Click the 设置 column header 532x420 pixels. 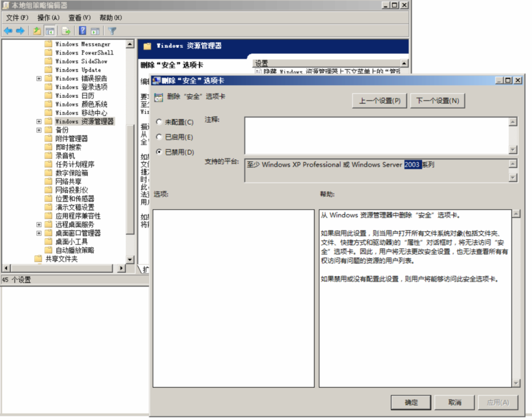pos(326,63)
